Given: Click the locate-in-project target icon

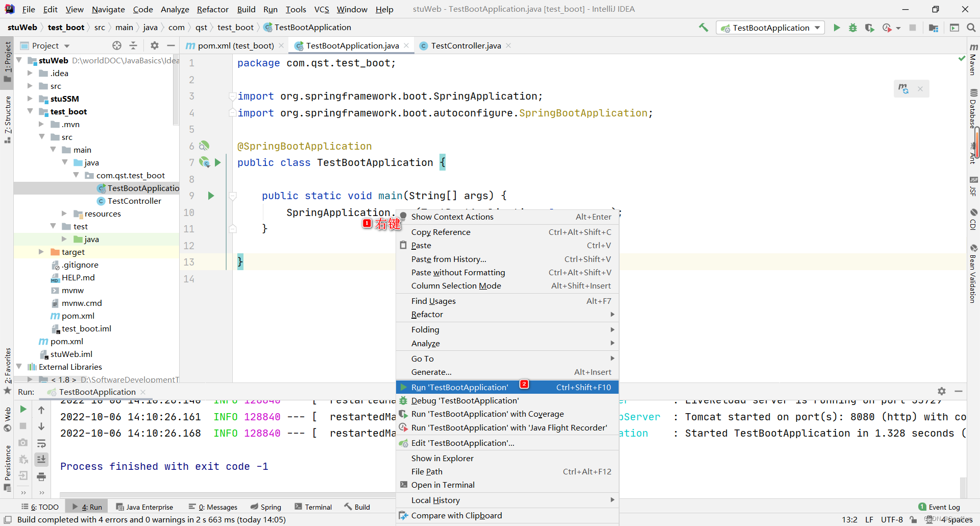Looking at the screenshot, I should coord(117,45).
